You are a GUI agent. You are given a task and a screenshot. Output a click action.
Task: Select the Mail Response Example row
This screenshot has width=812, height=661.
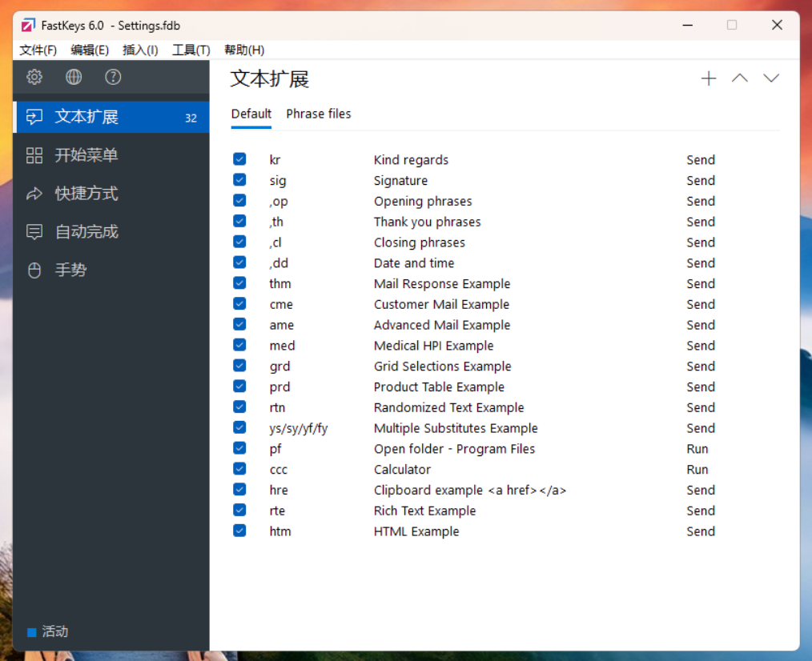[x=505, y=284]
